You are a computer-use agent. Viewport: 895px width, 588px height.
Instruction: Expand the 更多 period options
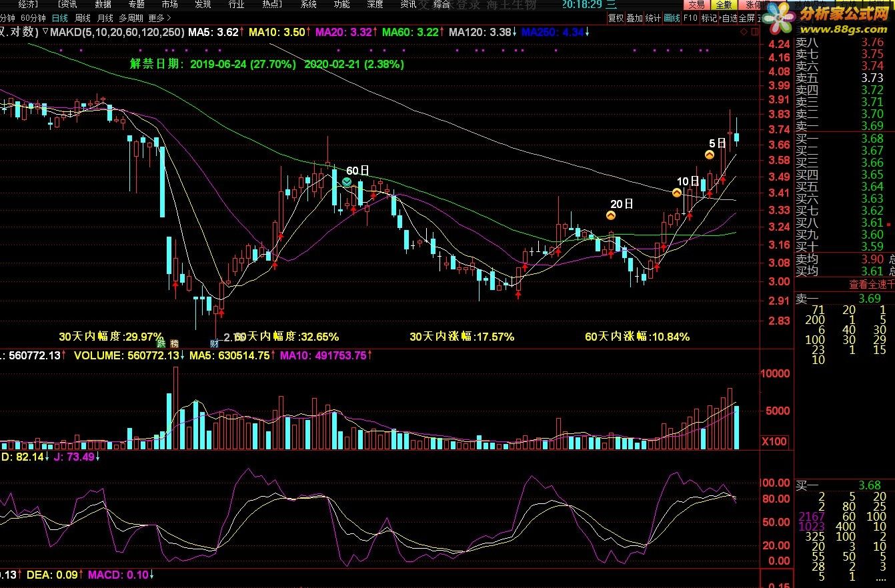click(x=159, y=18)
